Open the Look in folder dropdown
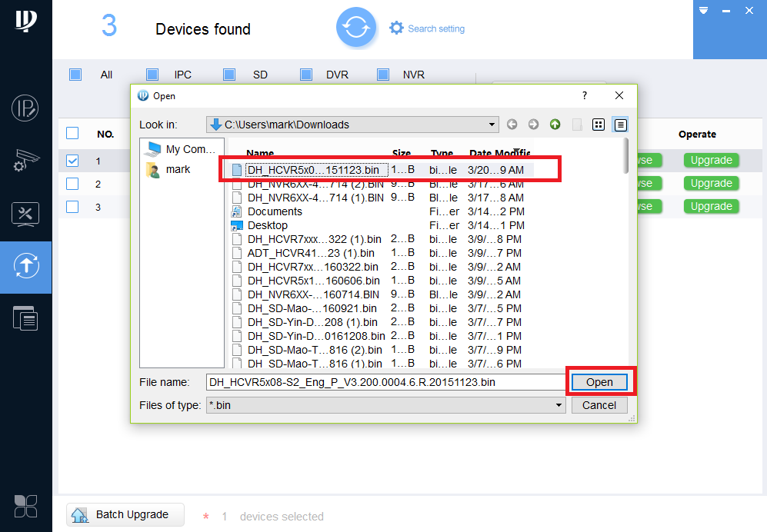The width and height of the screenshot is (767, 532). [x=491, y=124]
